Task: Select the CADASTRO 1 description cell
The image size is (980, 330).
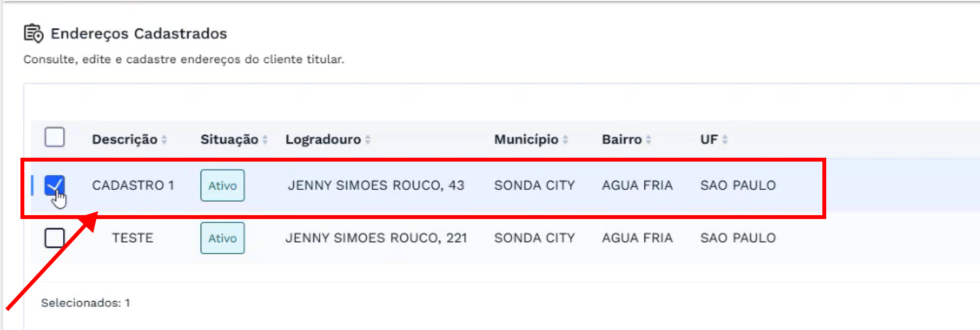Action: pyautogui.click(x=133, y=185)
